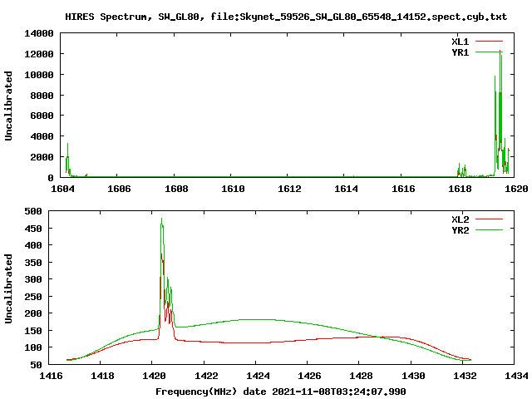Image resolution: width=532 pixels, height=399 pixels.
Task: Click the 150 y-axis tick label
Action: point(33,331)
